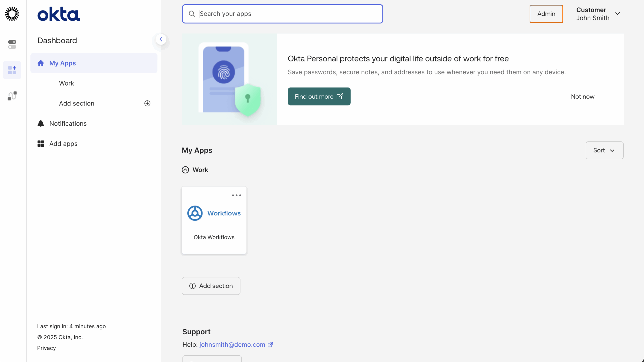Click the external-link icon beside johnsmith@demo.com

(x=270, y=344)
